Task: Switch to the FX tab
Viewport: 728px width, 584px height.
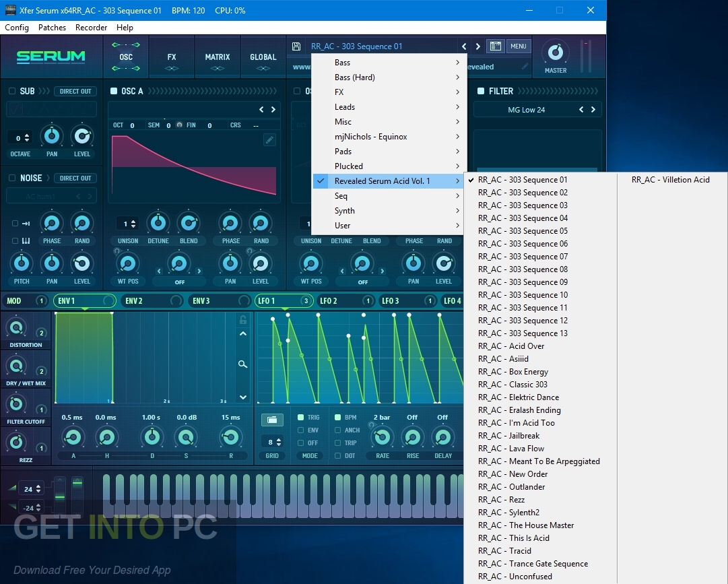Action: click(x=172, y=57)
